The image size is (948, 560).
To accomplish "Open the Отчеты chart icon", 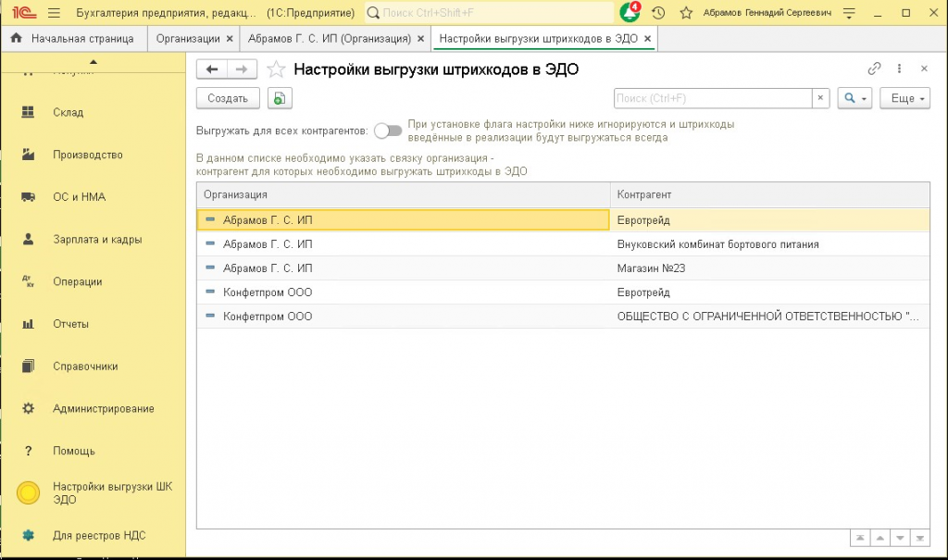I will click(x=28, y=324).
